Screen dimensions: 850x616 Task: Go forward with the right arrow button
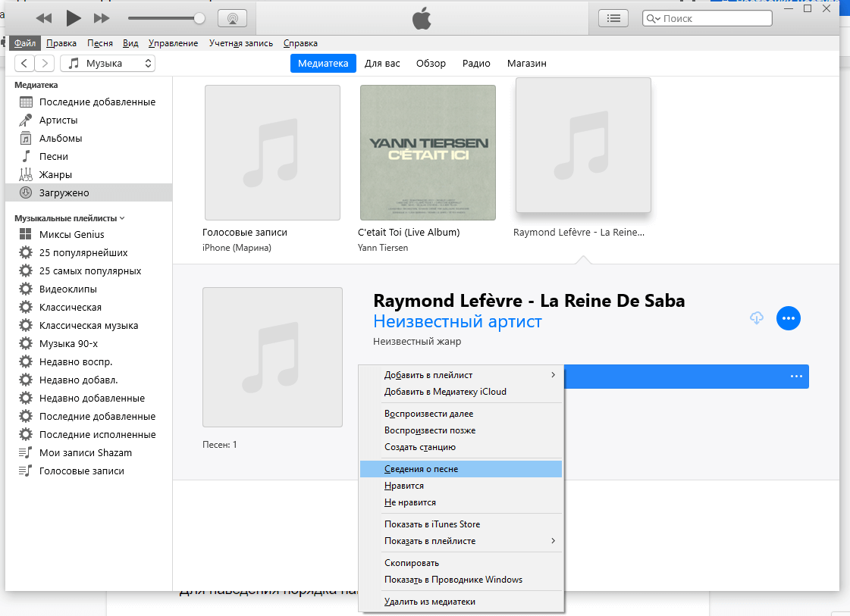(45, 64)
